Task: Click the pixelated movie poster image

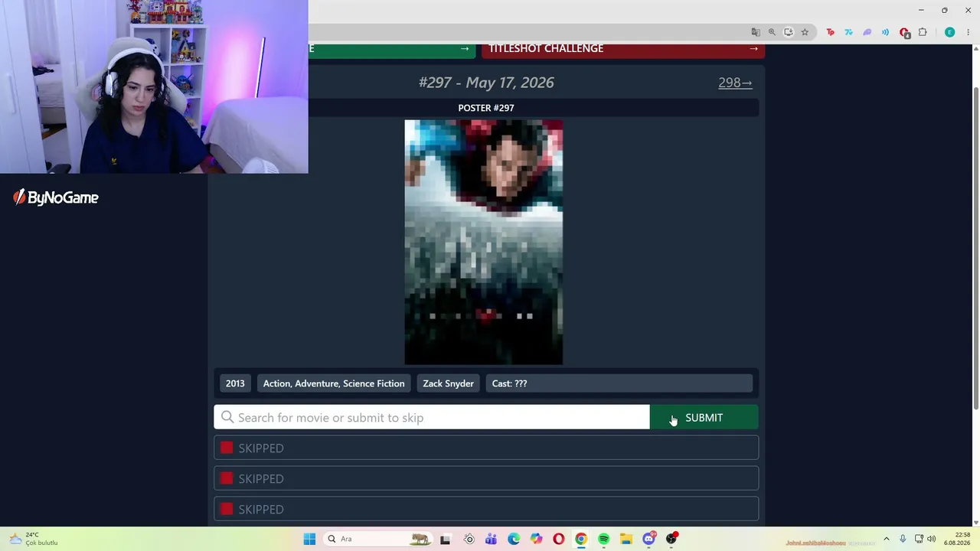Action: coord(484,242)
